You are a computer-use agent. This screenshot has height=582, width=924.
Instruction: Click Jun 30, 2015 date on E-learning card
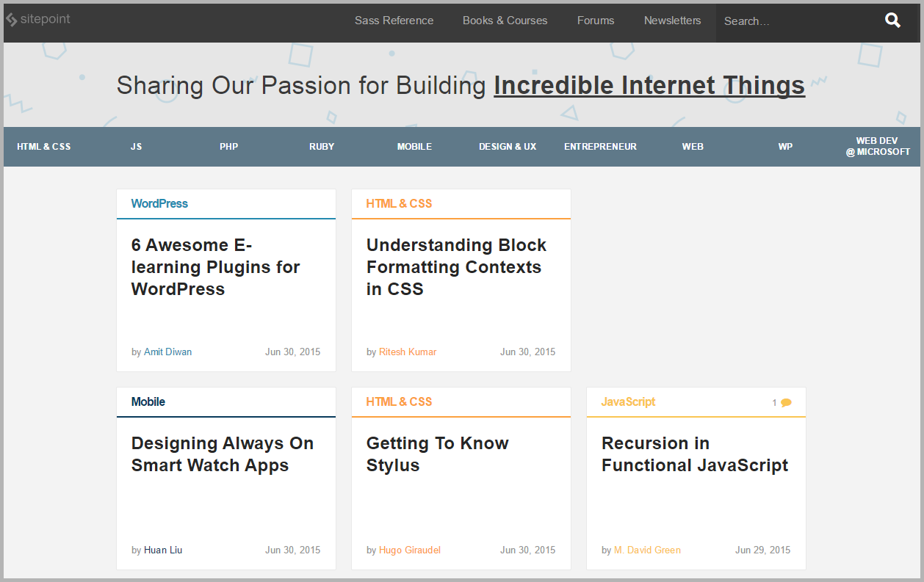click(x=293, y=352)
